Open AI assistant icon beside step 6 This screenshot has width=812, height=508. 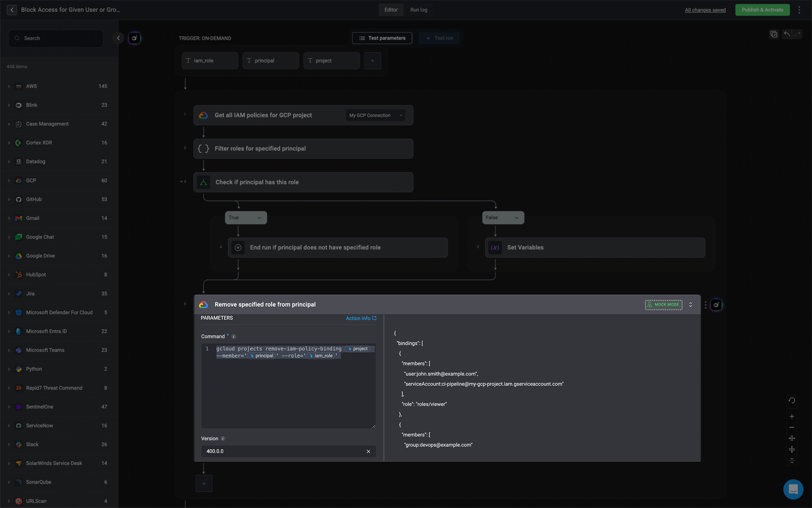tap(716, 305)
